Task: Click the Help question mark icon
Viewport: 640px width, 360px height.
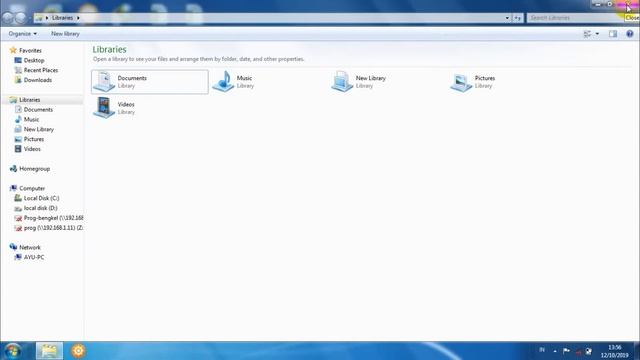Action: click(x=630, y=34)
